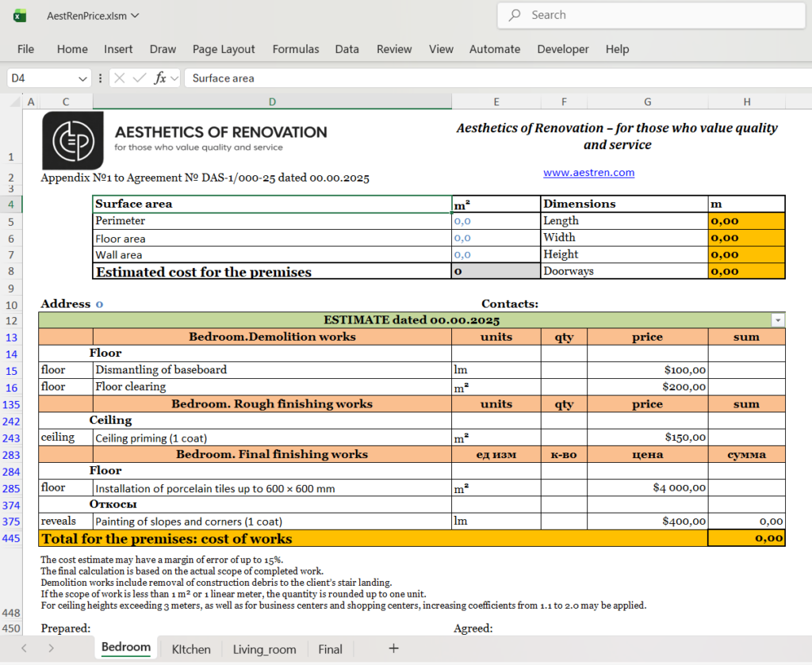
Task: Select column H header
Action: pyautogui.click(x=747, y=102)
